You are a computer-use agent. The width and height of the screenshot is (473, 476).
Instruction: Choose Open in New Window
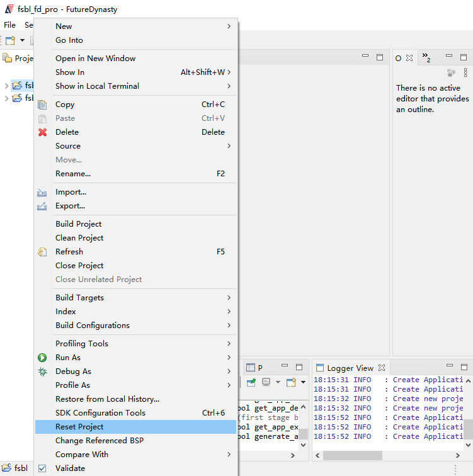pos(135,59)
